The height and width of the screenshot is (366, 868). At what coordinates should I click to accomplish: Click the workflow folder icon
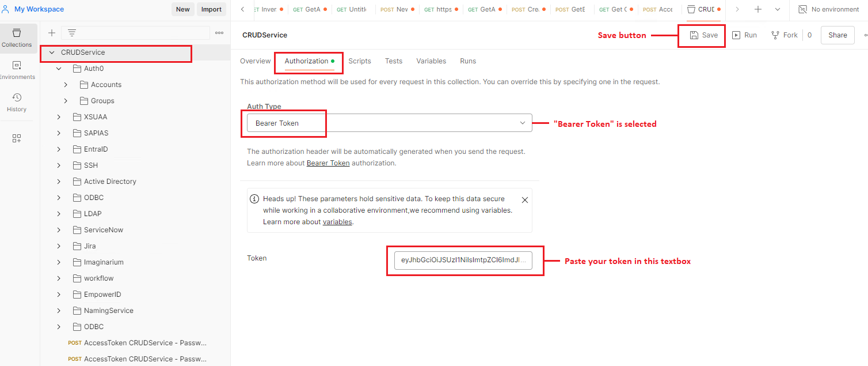(78, 278)
